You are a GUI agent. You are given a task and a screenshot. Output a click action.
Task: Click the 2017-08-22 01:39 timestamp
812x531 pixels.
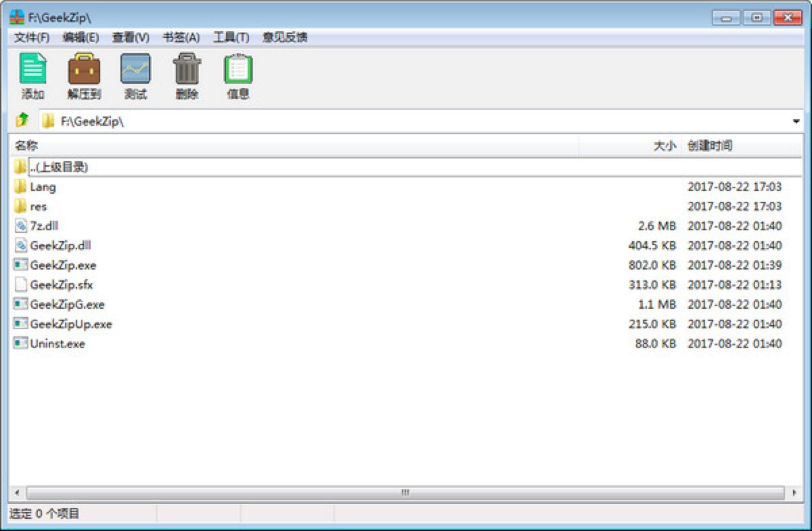735,265
